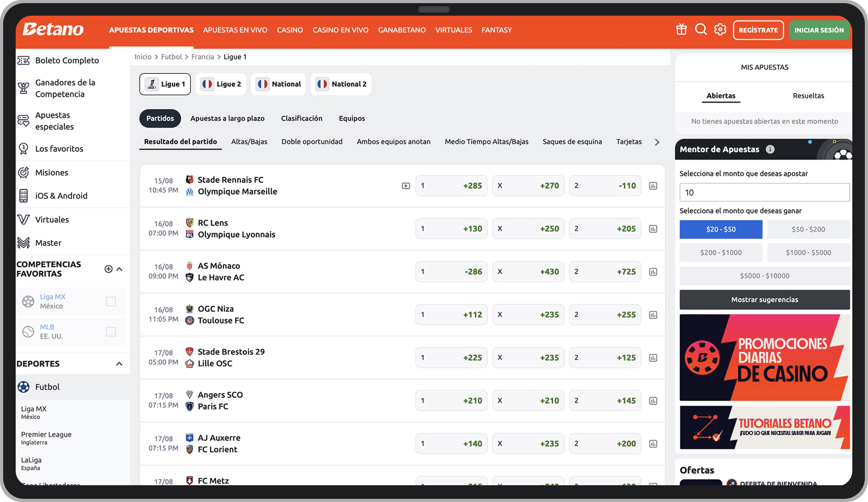This screenshot has width=868, height=502.
Task: Open iOS & Android phone icon
Action: pos(24,196)
